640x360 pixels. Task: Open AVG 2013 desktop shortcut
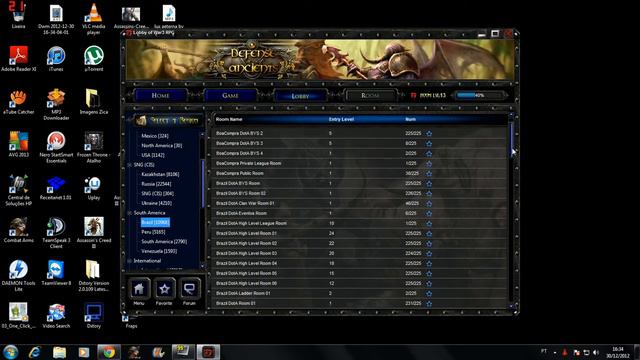click(x=18, y=144)
